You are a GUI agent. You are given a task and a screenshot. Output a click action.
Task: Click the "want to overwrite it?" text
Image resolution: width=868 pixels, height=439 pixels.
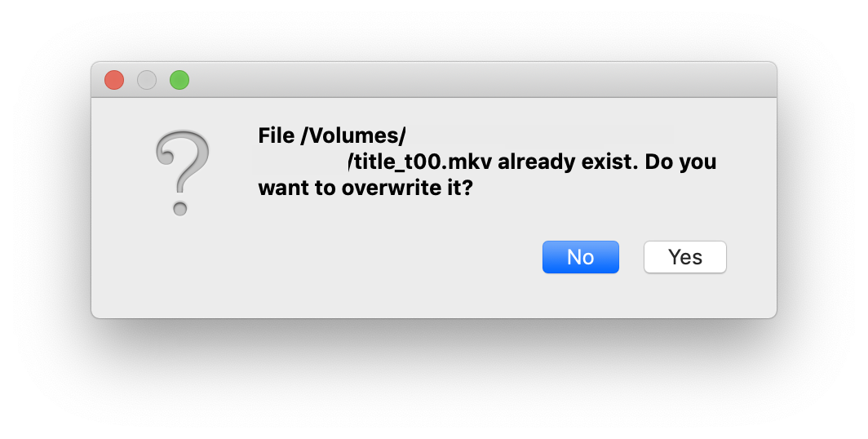pyautogui.click(x=365, y=188)
